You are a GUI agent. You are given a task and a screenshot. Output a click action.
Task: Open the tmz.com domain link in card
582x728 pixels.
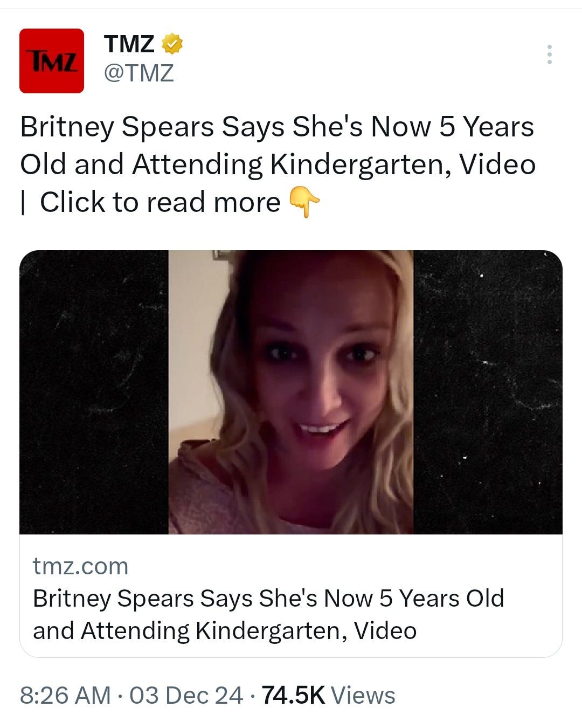80,566
